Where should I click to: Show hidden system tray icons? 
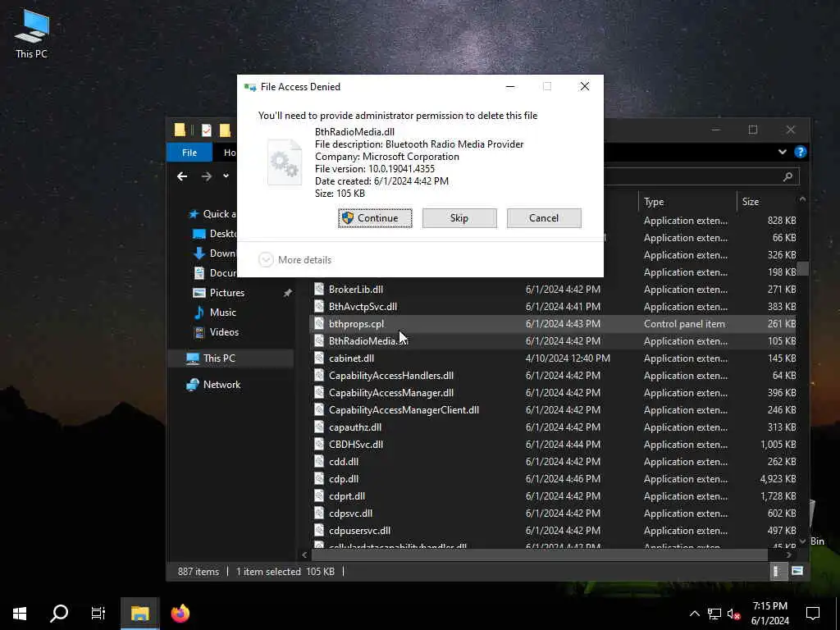[694, 614]
